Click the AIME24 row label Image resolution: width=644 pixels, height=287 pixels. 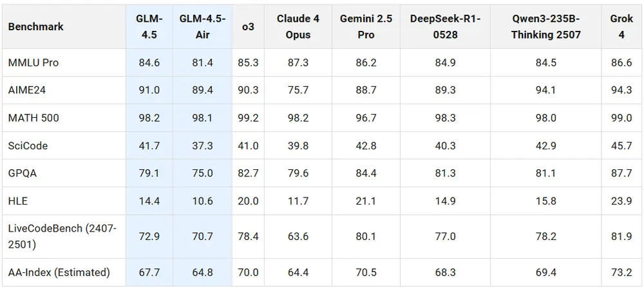click(27, 91)
